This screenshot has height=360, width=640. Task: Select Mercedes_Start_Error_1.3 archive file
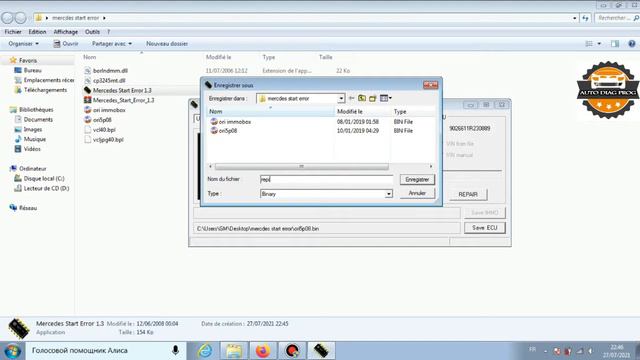(124, 100)
